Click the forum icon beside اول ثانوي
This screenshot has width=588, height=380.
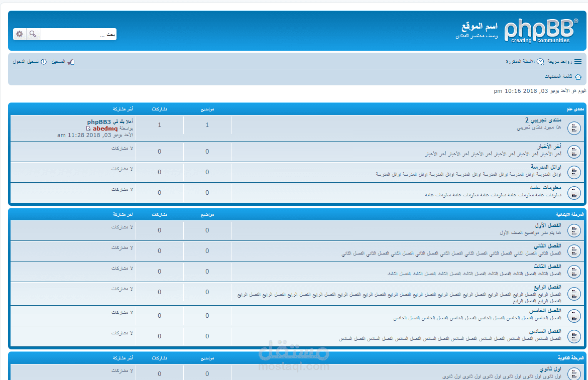click(x=574, y=373)
